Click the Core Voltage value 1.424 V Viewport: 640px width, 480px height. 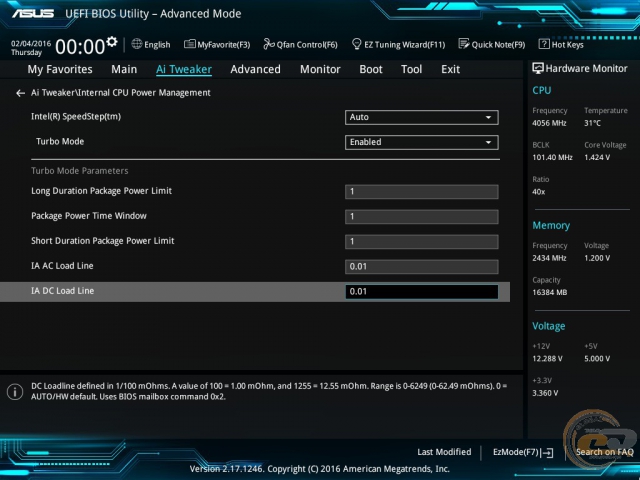point(597,157)
